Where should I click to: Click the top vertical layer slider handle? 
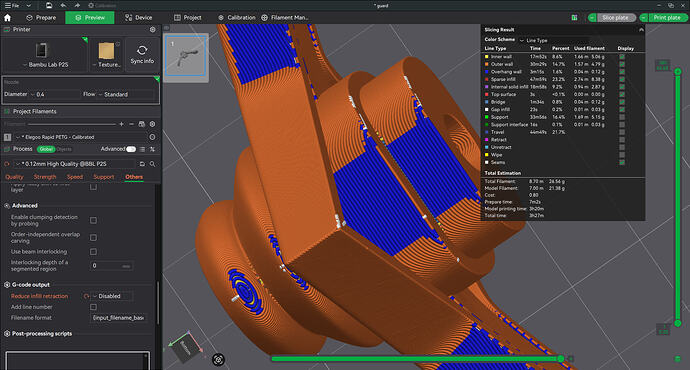(678, 71)
